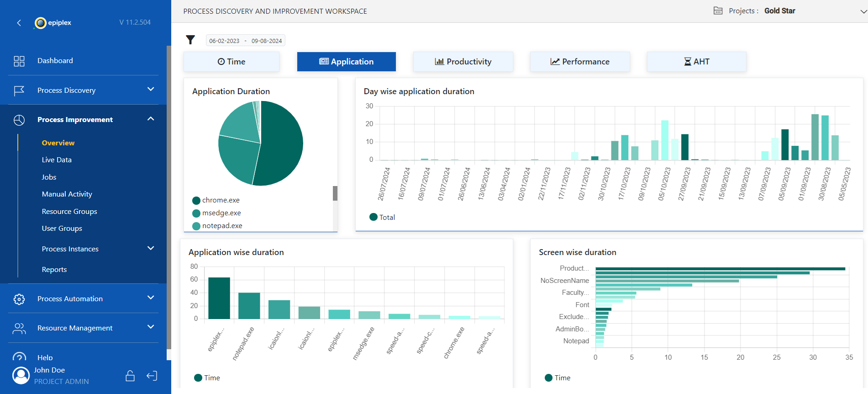Expand the Resource Management chevron
The image size is (868, 394).
point(151,327)
